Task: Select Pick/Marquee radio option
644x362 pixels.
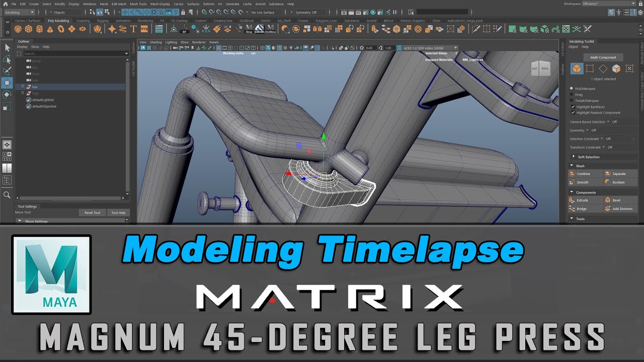Action: [x=572, y=88]
